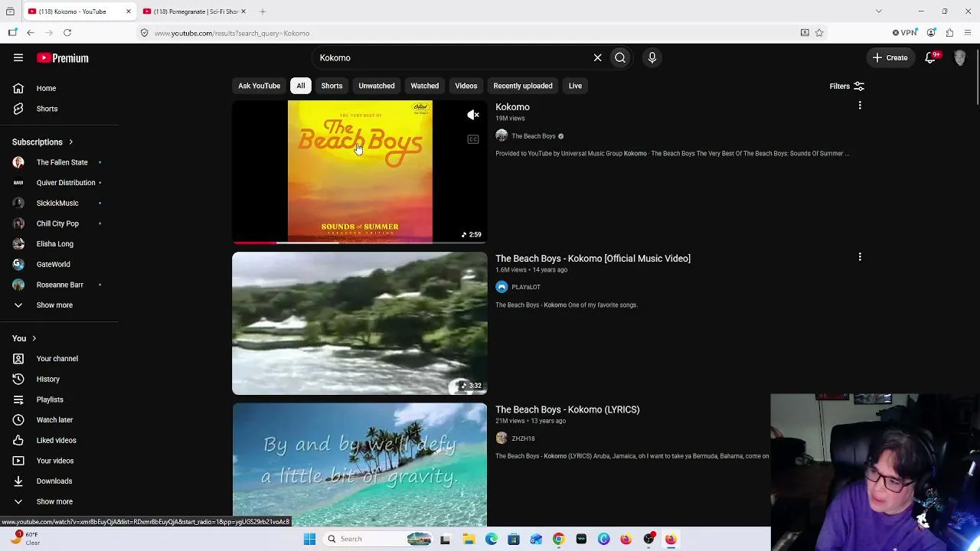Screen dimensions: 980x551
Task: Open the browser extensions puzzle icon
Action: click(949, 33)
